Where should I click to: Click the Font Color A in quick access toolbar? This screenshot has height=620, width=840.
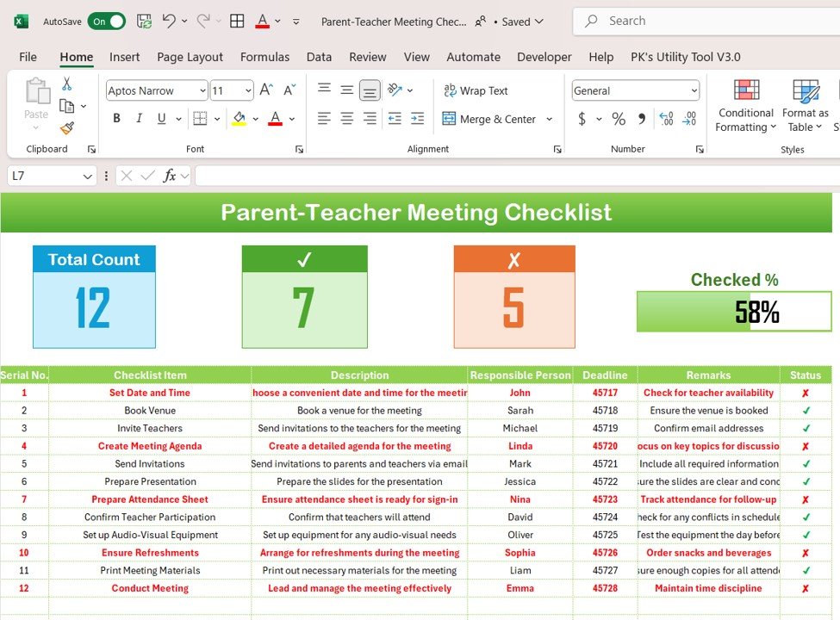coord(263,22)
